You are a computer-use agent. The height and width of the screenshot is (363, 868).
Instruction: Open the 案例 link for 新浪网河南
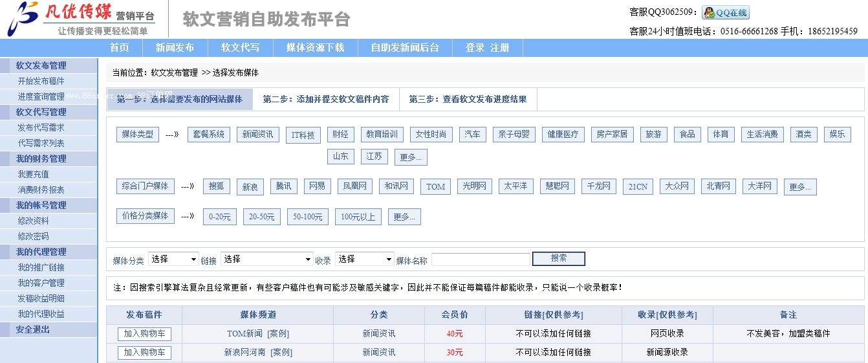(x=280, y=353)
